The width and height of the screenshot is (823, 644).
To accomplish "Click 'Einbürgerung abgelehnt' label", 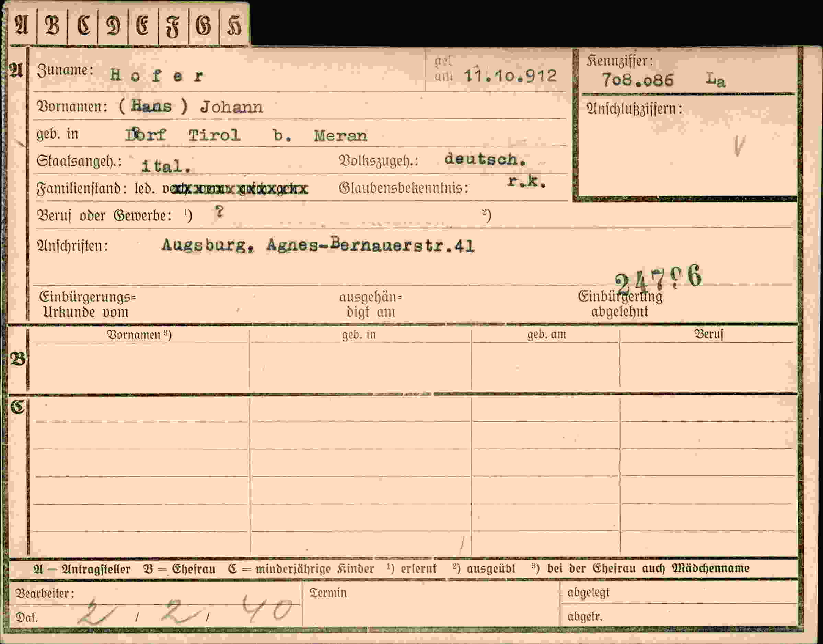I will 620,304.
